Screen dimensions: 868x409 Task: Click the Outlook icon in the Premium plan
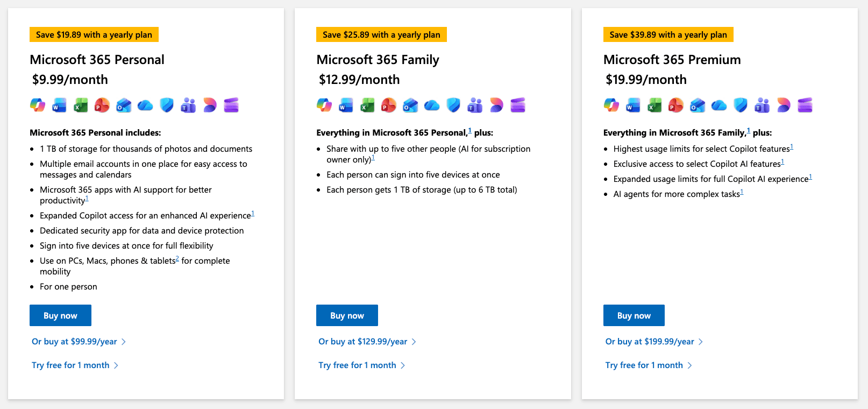coord(698,105)
